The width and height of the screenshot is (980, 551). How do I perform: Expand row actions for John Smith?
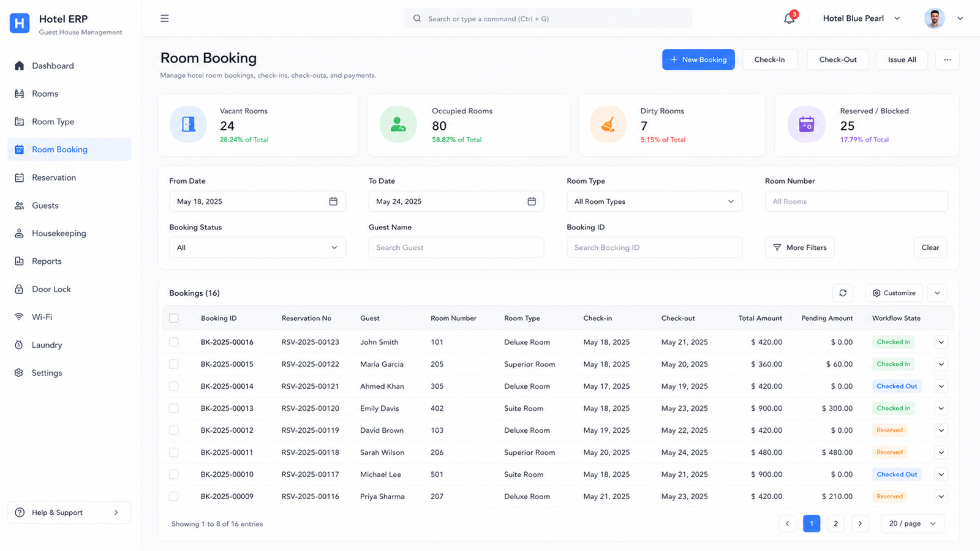[x=941, y=342]
